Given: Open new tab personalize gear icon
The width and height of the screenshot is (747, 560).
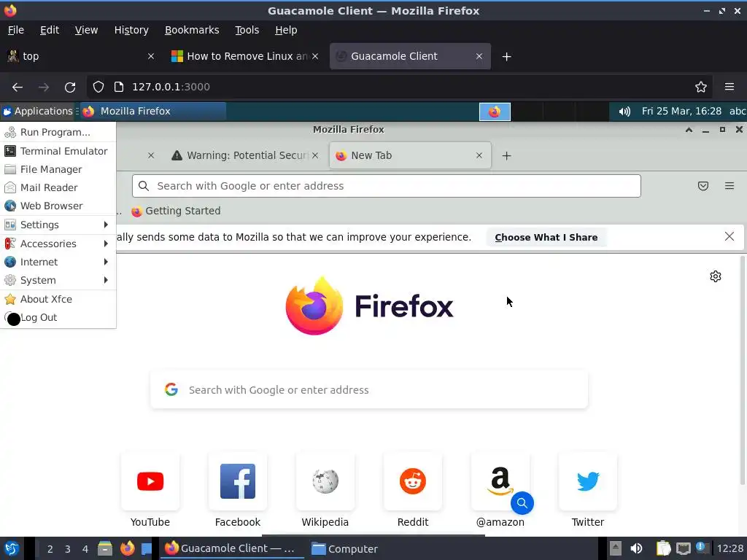Looking at the screenshot, I should point(715,276).
